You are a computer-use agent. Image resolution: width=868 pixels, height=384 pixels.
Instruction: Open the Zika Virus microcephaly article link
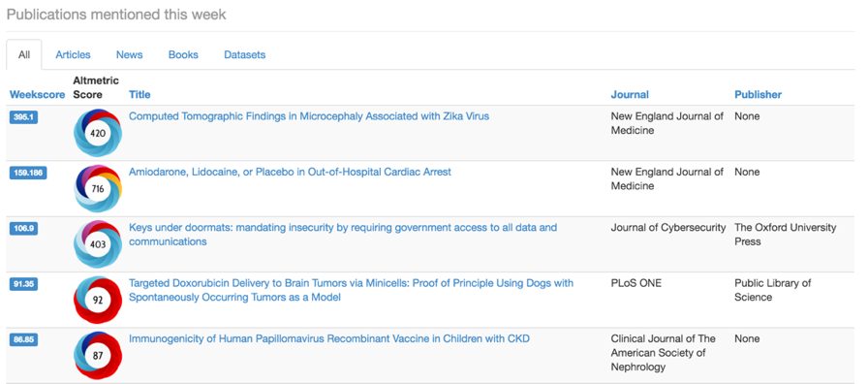(x=309, y=116)
